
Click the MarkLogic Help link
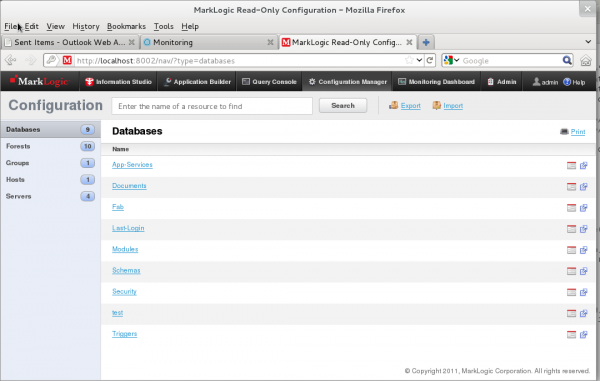coord(574,82)
